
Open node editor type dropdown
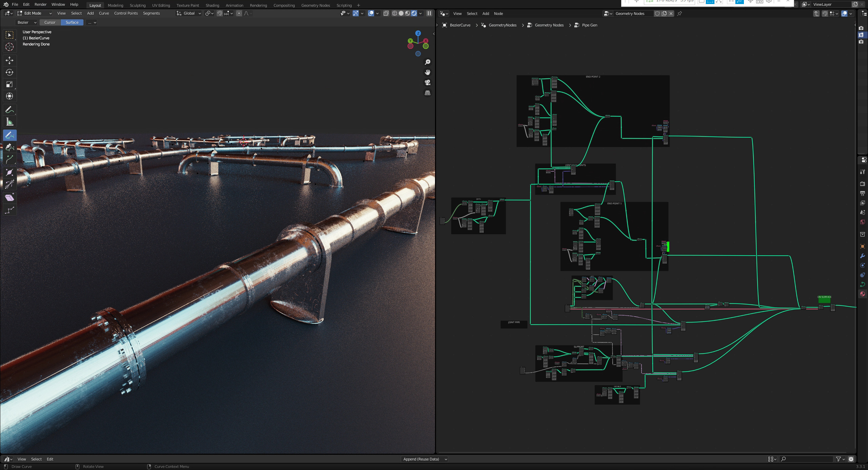[444, 14]
